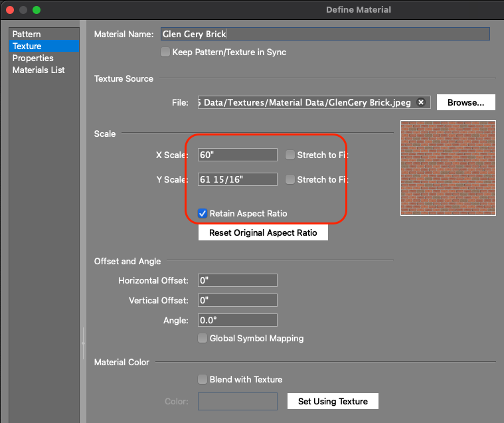Viewport: 504px width, 423px height.
Task: Open the Properties section in the sidebar
Action: pos(33,58)
